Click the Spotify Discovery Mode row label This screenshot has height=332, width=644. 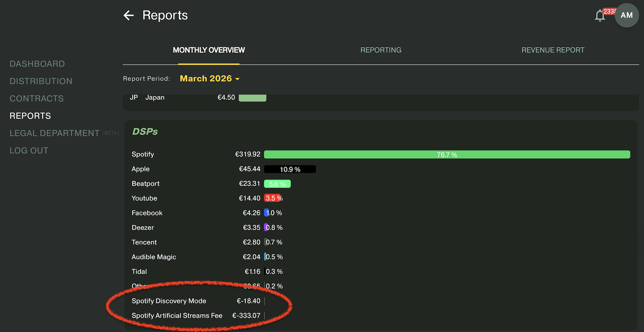pyautogui.click(x=169, y=301)
